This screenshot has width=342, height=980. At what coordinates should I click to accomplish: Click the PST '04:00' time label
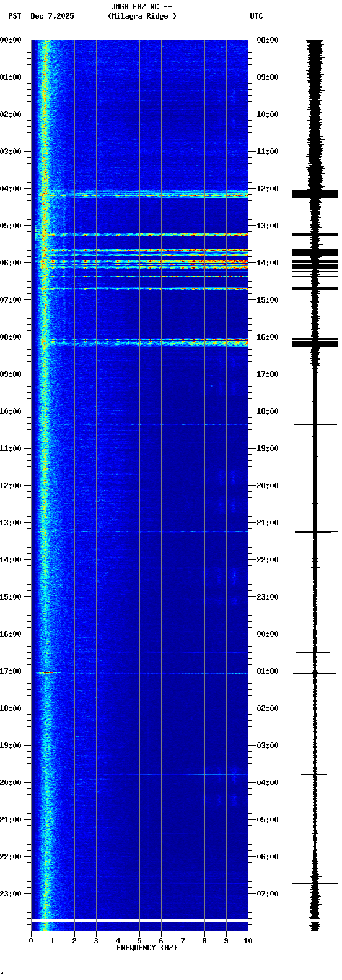(x=11, y=189)
